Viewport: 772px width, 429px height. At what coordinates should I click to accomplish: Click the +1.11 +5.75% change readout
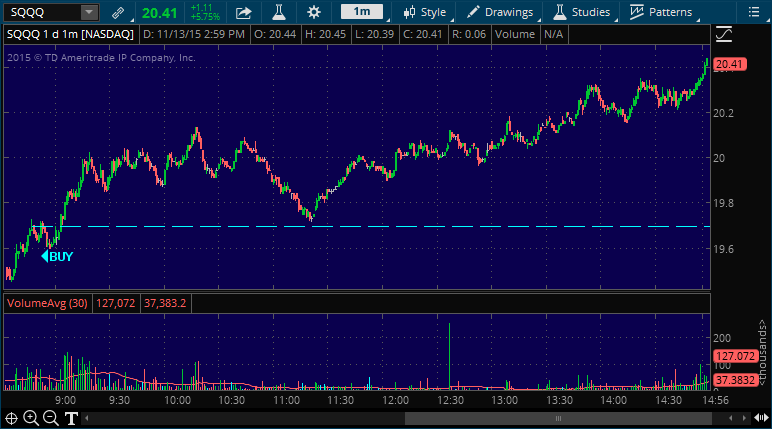click(205, 12)
